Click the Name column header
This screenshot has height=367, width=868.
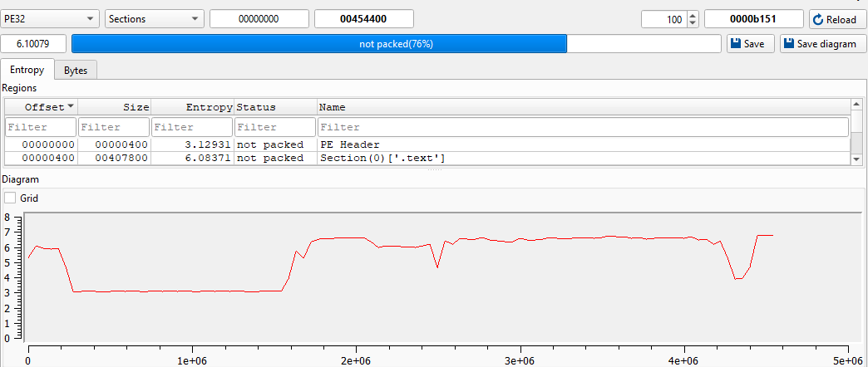(582, 107)
